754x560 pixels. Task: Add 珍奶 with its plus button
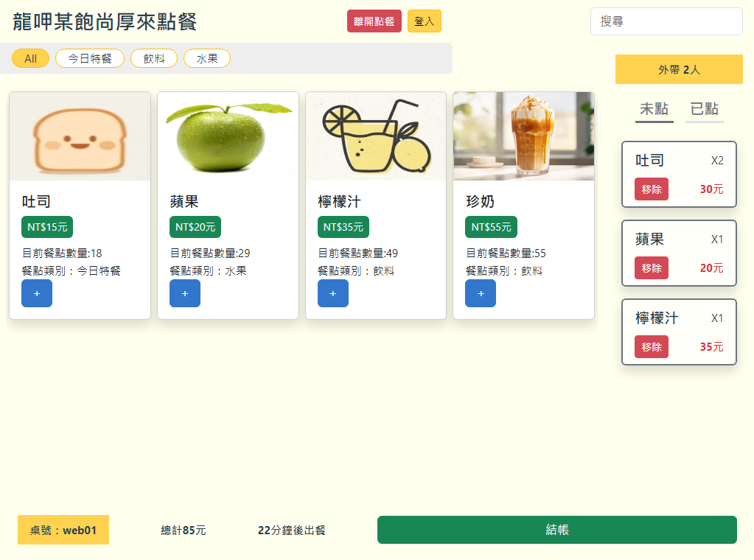coord(481,293)
